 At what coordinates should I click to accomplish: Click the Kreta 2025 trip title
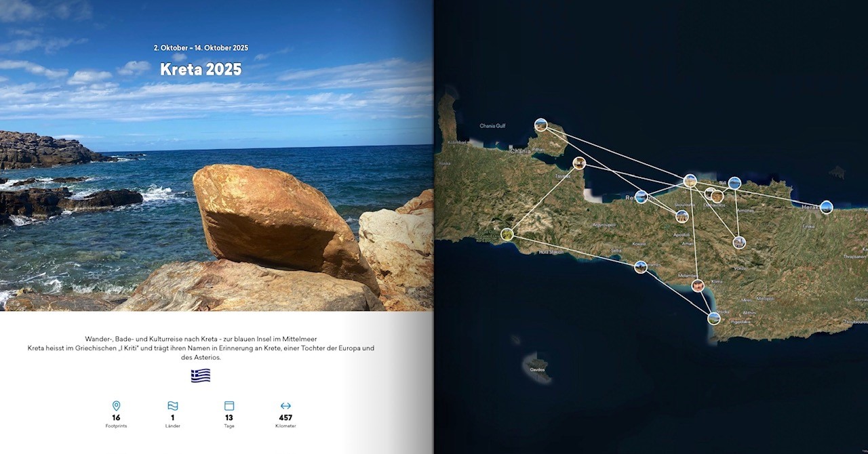(x=201, y=69)
